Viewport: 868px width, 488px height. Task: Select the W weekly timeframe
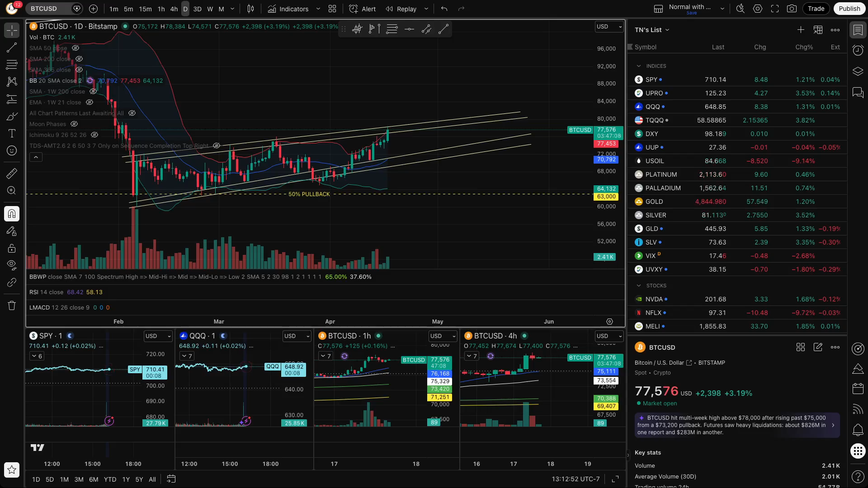click(x=210, y=9)
